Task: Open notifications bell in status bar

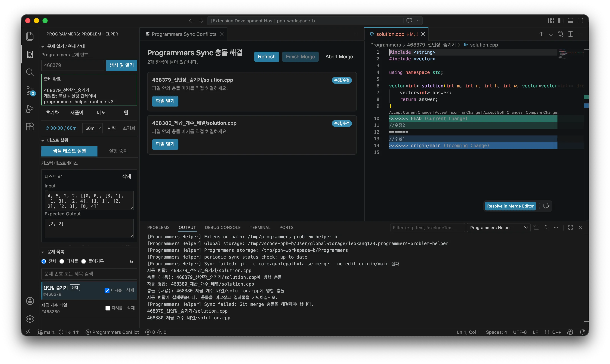Action: 582,332
